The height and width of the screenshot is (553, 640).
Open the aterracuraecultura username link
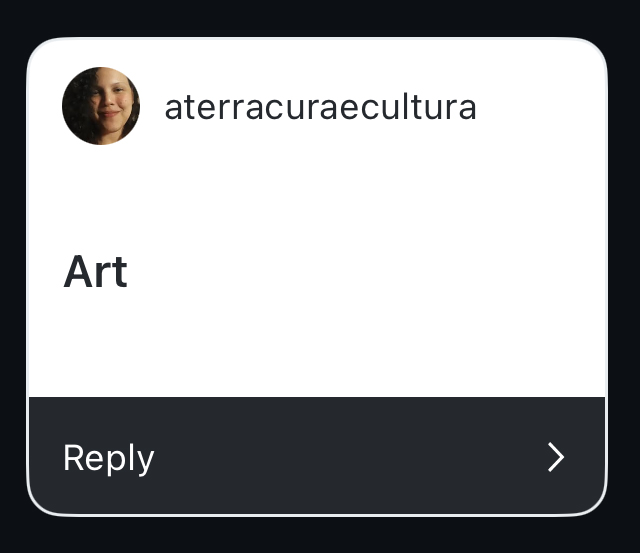[320, 107]
